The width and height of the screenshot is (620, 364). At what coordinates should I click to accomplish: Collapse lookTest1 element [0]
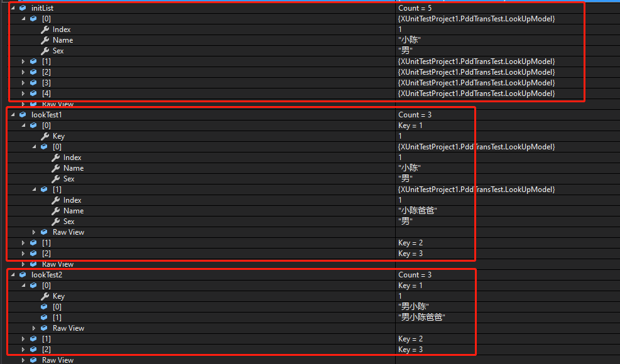tap(23, 125)
